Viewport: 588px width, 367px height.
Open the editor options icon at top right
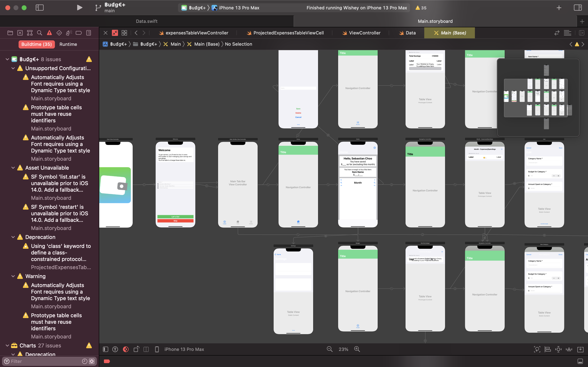click(568, 33)
